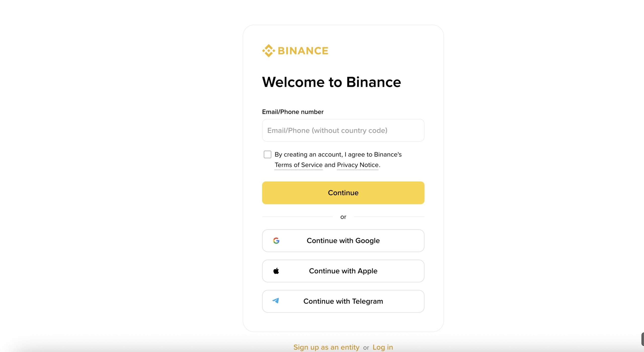
Task: Click the yellow Continue button
Action: coord(343,193)
